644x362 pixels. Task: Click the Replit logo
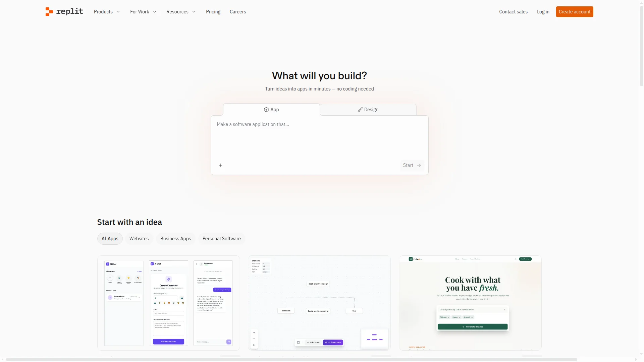pyautogui.click(x=63, y=11)
